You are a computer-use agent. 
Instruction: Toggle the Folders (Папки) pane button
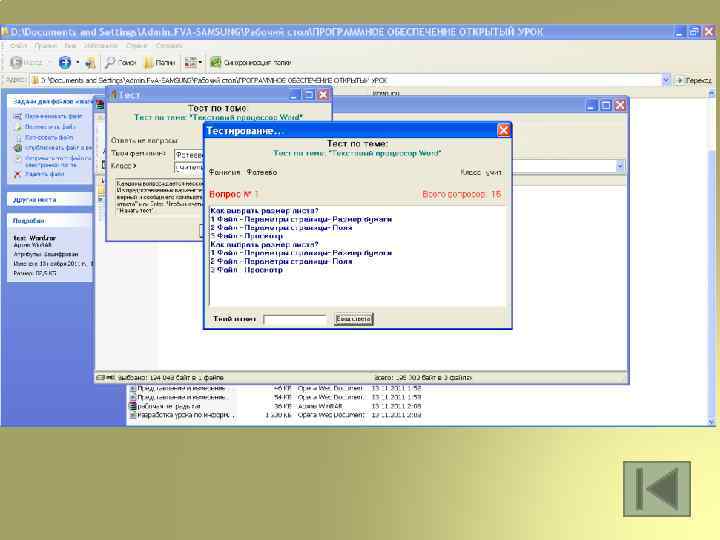pyautogui.click(x=159, y=62)
